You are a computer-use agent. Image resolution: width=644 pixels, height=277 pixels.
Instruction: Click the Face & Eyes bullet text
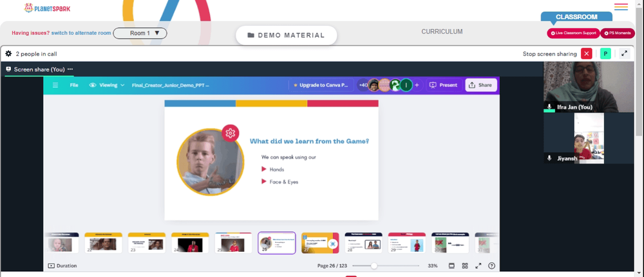284,182
